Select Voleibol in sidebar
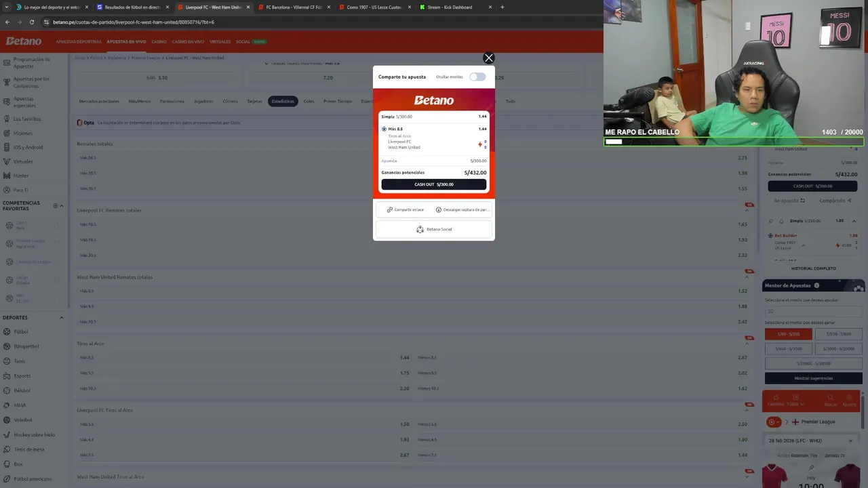Screen dimensions: 868x488 (23, 420)
